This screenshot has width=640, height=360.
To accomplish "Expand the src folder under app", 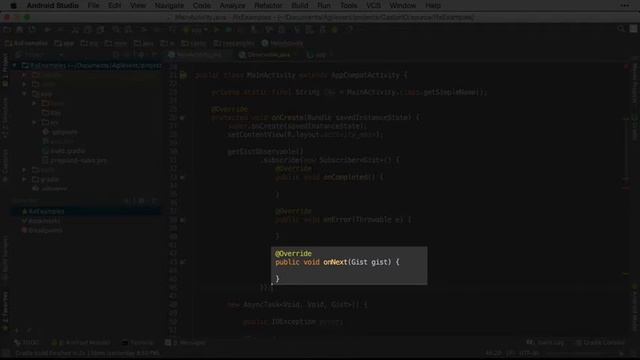I will click(x=34, y=122).
